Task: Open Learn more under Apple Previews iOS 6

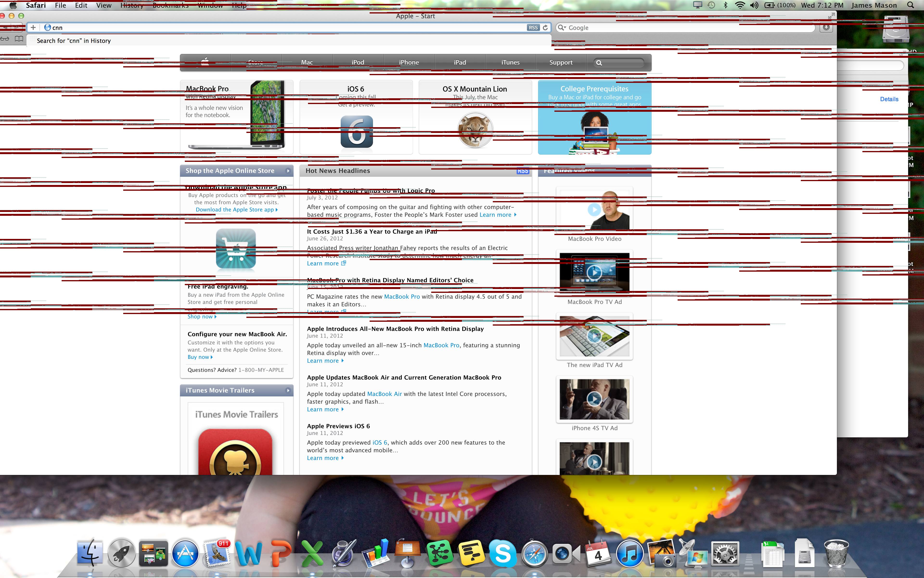Action: (x=325, y=458)
